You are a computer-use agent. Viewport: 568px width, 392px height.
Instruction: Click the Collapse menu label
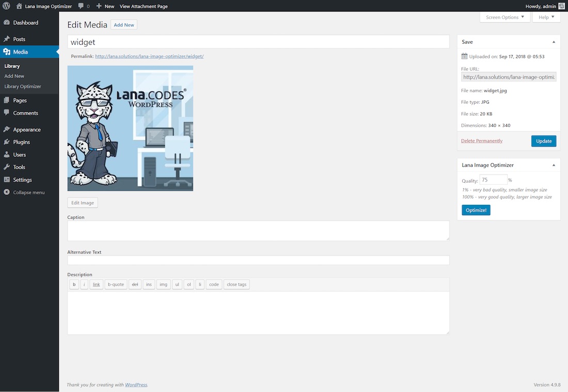click(x=29, y=192)
